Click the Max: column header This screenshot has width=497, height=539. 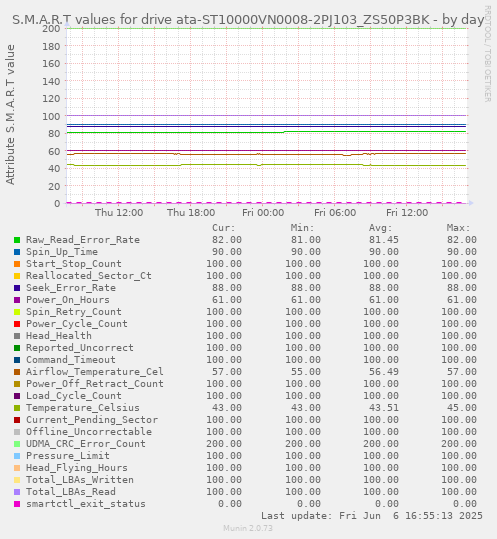click(x=459, y=228)
